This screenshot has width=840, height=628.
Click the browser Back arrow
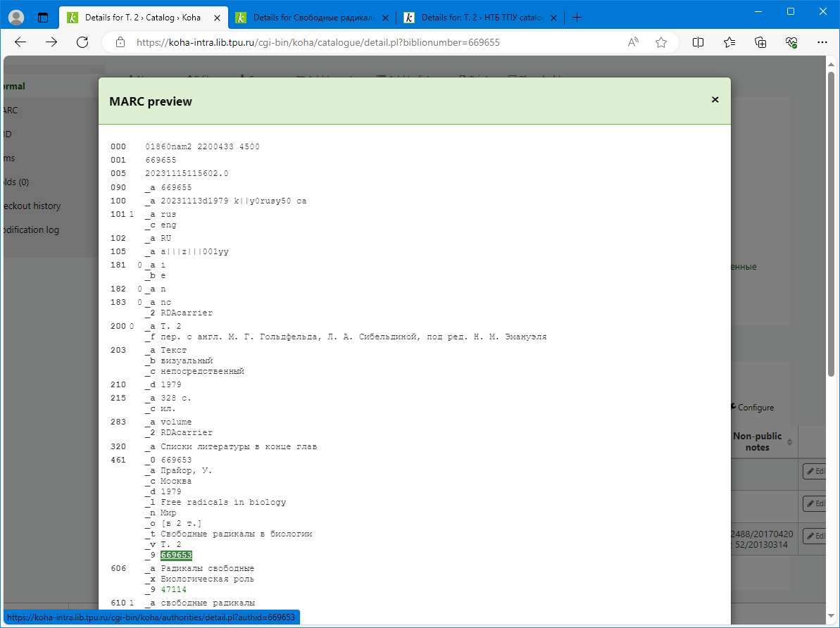point(20,42)
